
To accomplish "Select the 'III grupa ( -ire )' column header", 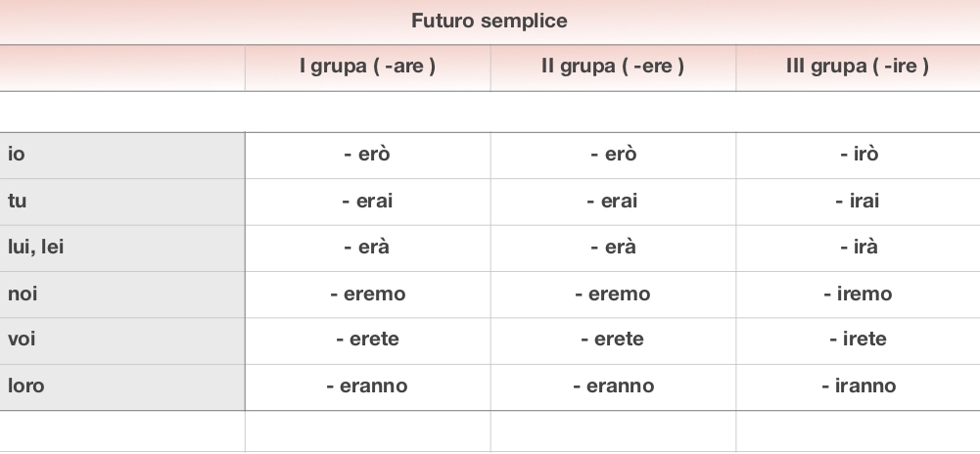I will [858, 68].
